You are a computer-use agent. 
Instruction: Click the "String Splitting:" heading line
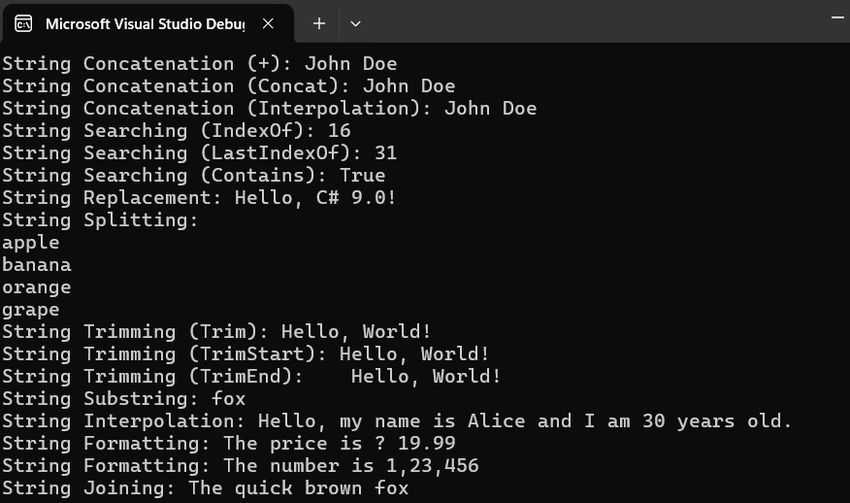(x=100, y=220)
